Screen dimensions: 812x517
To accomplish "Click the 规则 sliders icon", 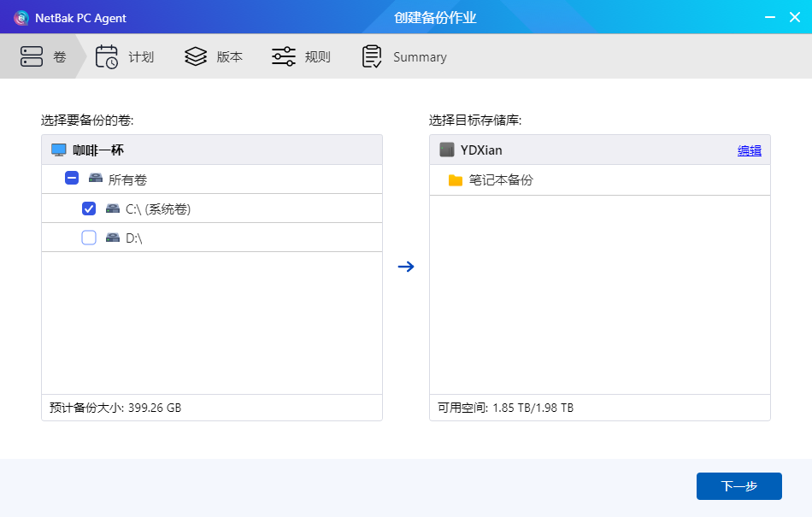I will pos(284,57).
